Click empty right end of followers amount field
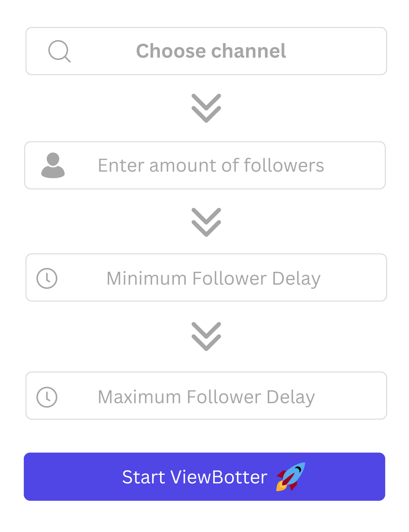 pos(357,165)
